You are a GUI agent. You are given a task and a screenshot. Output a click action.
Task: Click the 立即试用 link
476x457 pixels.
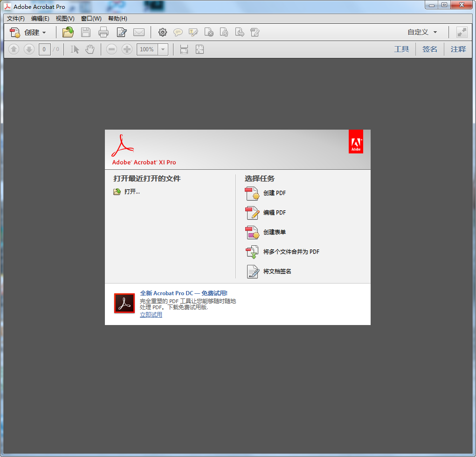pyautogui.click(x=151, y=315)
